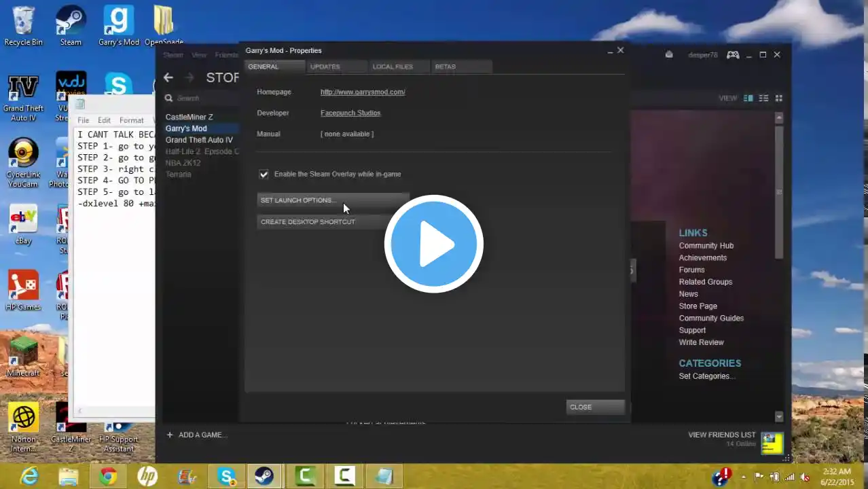Viewport: 868px width, 489px height.
Task: Select the CyberLink YouCam desktop icon
Action: tap(23, 164)
